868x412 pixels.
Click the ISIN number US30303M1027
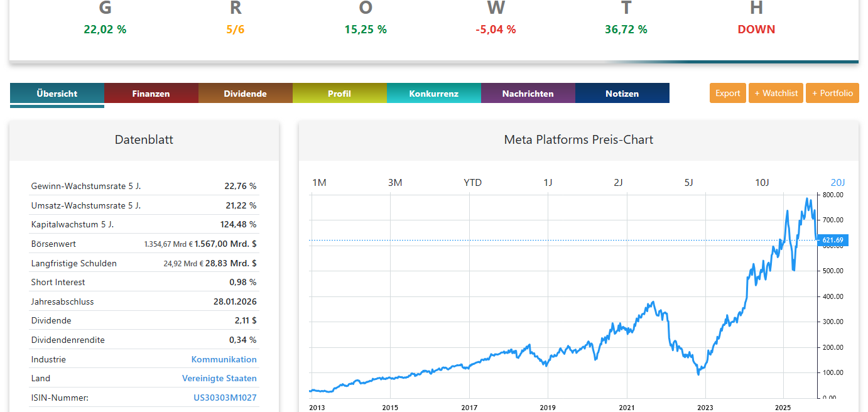225,398
